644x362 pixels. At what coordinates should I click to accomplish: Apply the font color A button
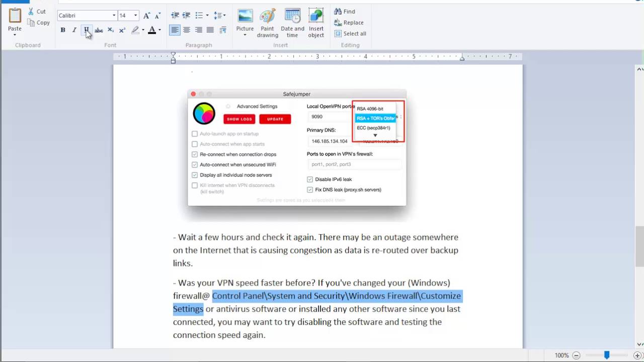pyautogui.click(x=152, y=30)
